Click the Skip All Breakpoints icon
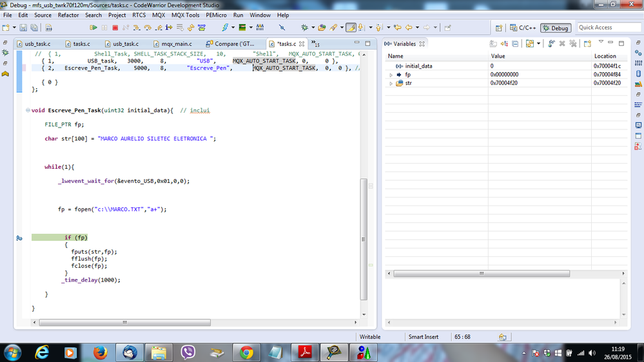The image size is (644, 362). [x=282, y=28]
